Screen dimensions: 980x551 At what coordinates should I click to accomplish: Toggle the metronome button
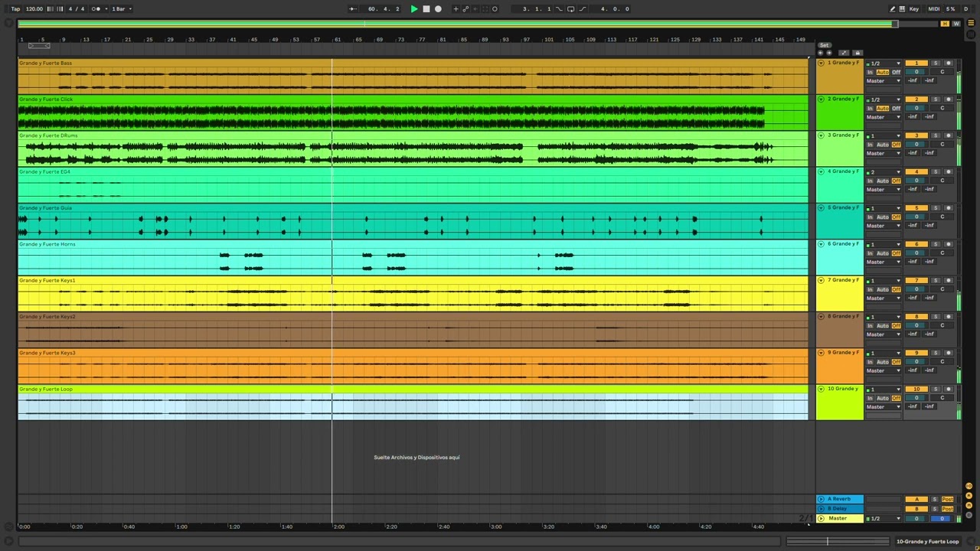tap(96, 9)
